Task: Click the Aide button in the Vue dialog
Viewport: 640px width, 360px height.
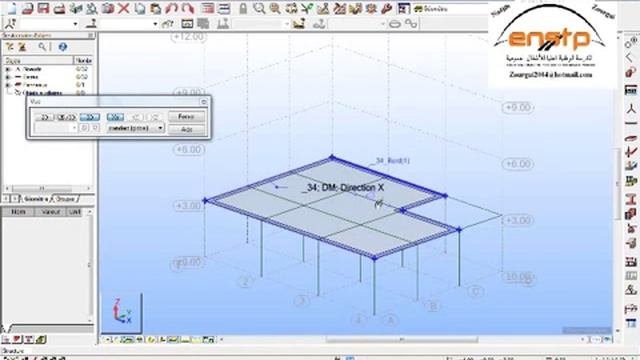Action: 187,129
